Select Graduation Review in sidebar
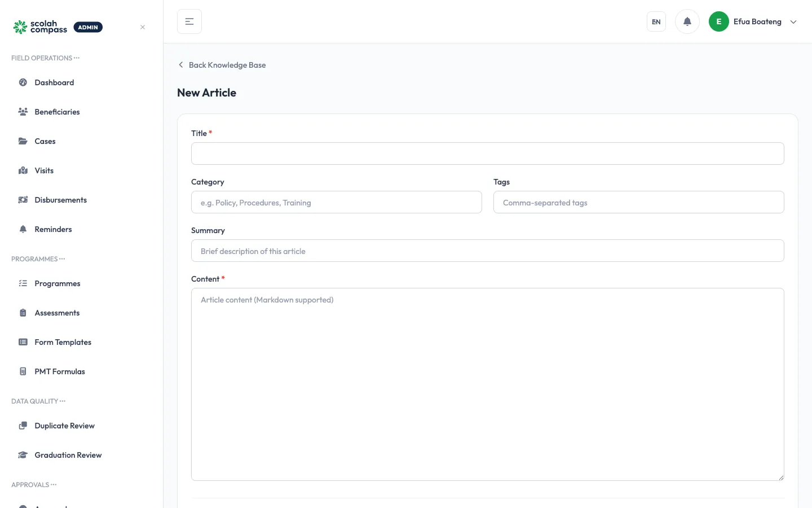This screenshot has height=508, width=812. pos(81,455)
